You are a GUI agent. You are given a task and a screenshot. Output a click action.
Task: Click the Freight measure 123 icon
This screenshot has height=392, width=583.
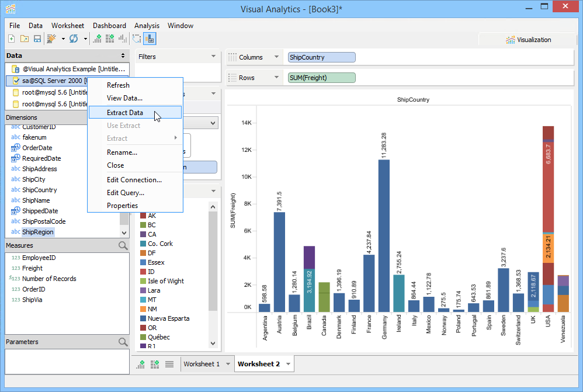pyautogui.click(x=16, y=268)
